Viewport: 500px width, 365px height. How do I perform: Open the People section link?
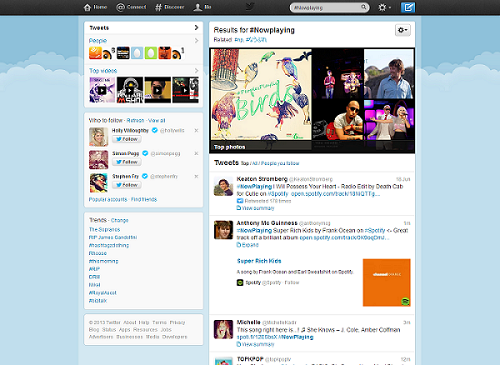[x=98, y=41]
